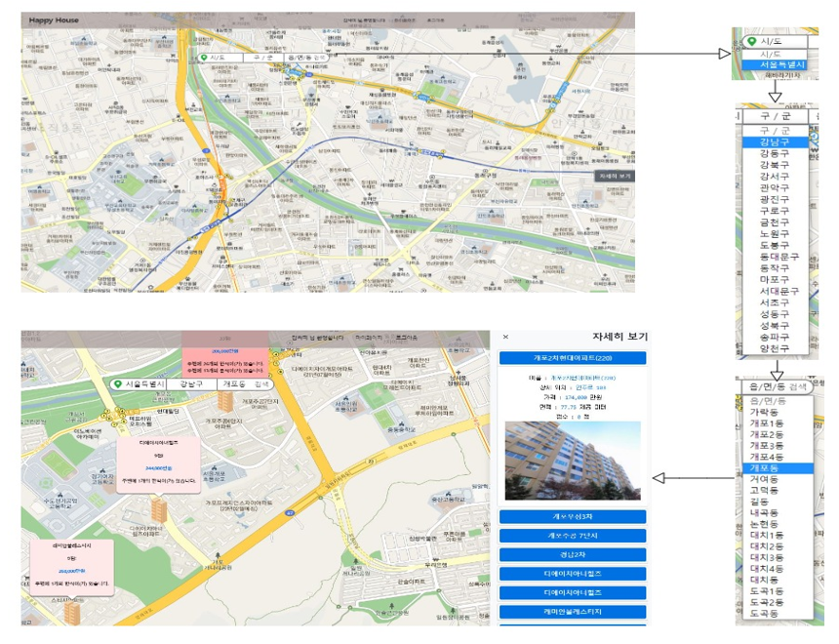Select 서대문구 in the district list

pos(775,291)
